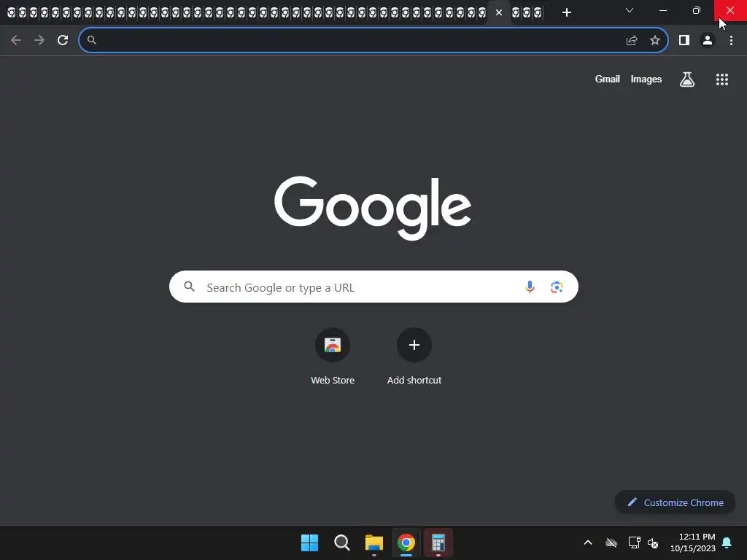Image resolution: width=747 pixels, height=560 pixels.
Task: Click the Chrome taskbar icon
Action: pyautogui.click(x=406, y=542)
